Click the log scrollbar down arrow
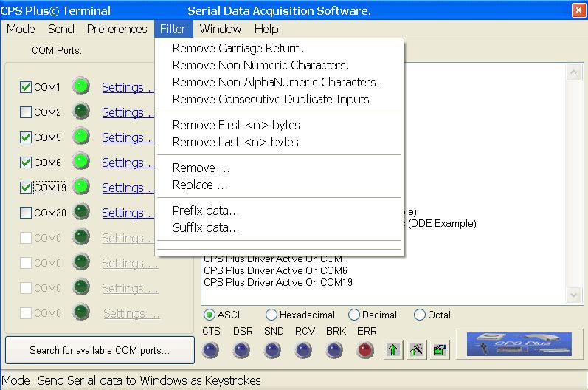This screenshot has width=588, height=390. pos(573,295)
